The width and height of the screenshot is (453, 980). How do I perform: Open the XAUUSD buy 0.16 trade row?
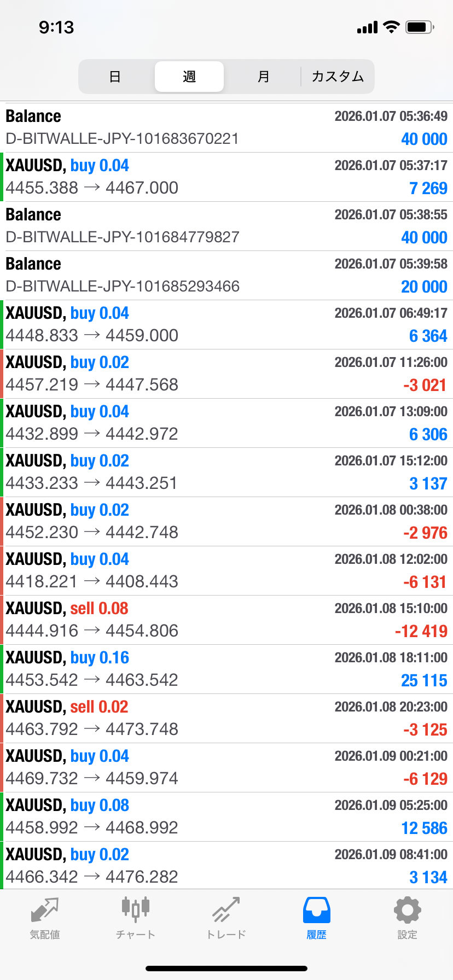pos(226,669)
